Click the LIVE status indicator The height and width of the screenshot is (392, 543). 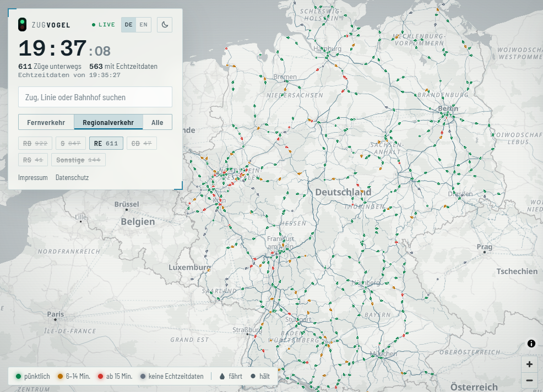point(103,25)
